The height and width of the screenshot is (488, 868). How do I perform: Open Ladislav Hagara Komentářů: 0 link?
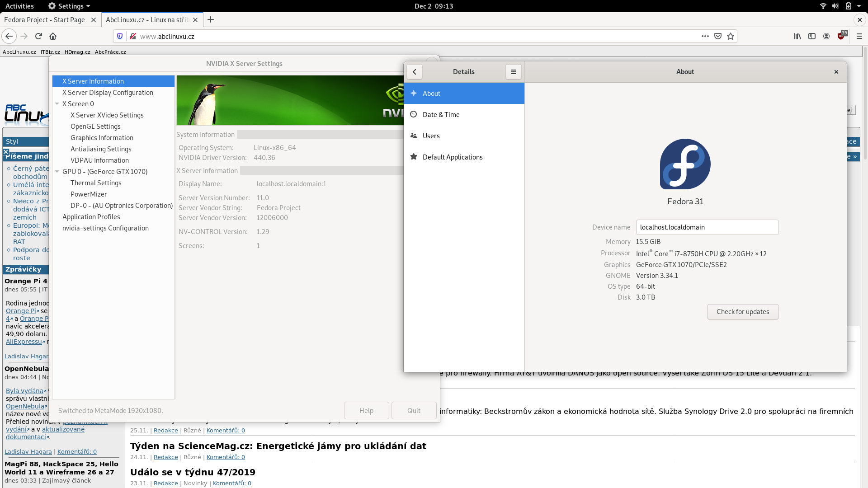point(77,452)
